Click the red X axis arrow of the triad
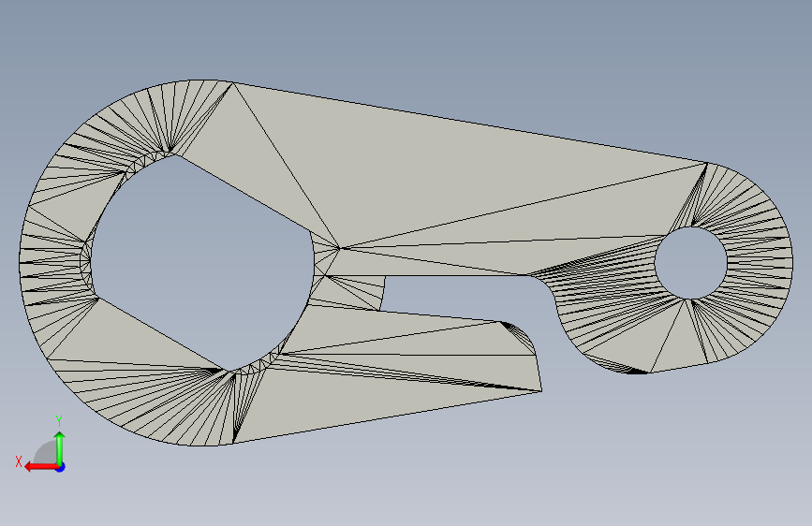 (x=41, y=467)
